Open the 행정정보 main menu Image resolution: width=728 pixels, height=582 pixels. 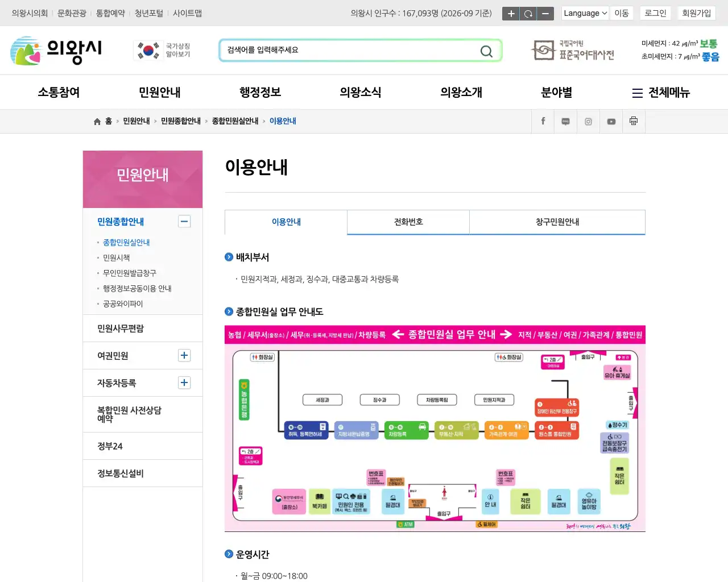[x=260, y=92]
